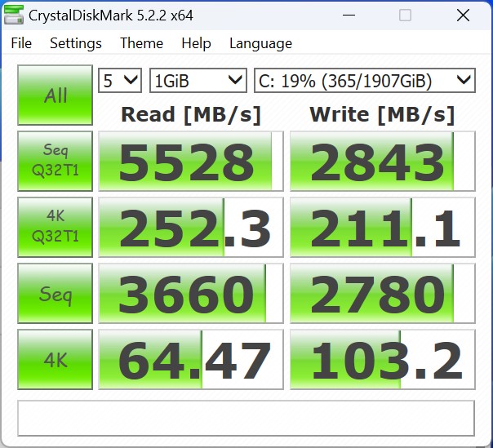
Task: Run the 4K Q32T1 benchmark test
Action: coord(56,226)
